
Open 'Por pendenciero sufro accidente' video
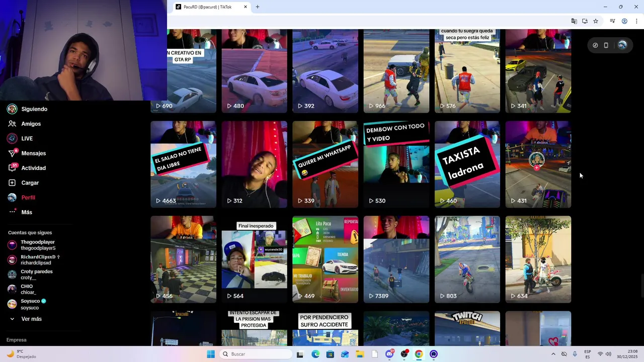[x=326, y=328]
